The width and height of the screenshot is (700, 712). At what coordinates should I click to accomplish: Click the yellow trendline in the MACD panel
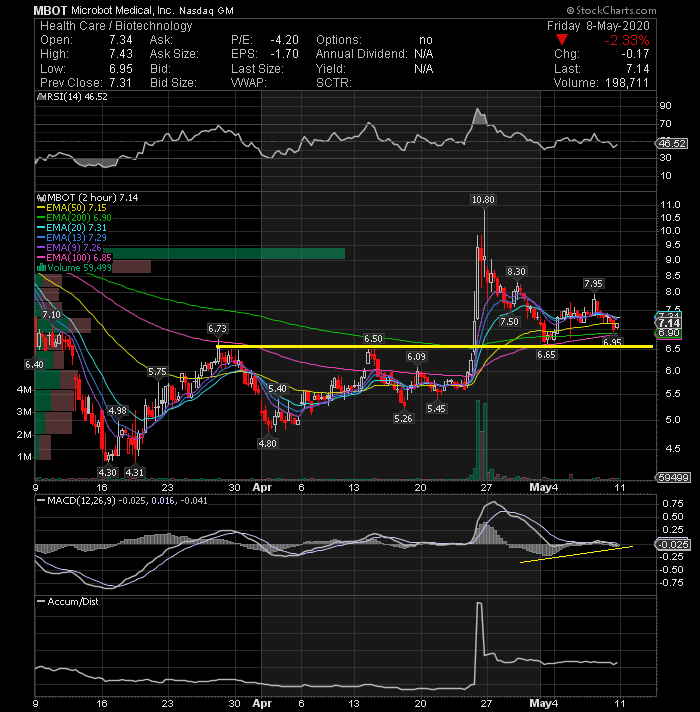(576, 554)
